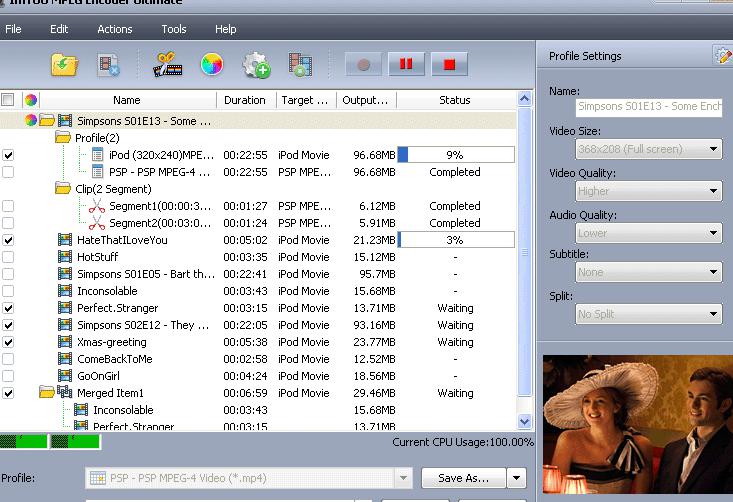Image resolution: width=733 pixels, height=502 pixels.
Task: Click the Remove file toolbar icon
Action: click(x=109, y=65)
